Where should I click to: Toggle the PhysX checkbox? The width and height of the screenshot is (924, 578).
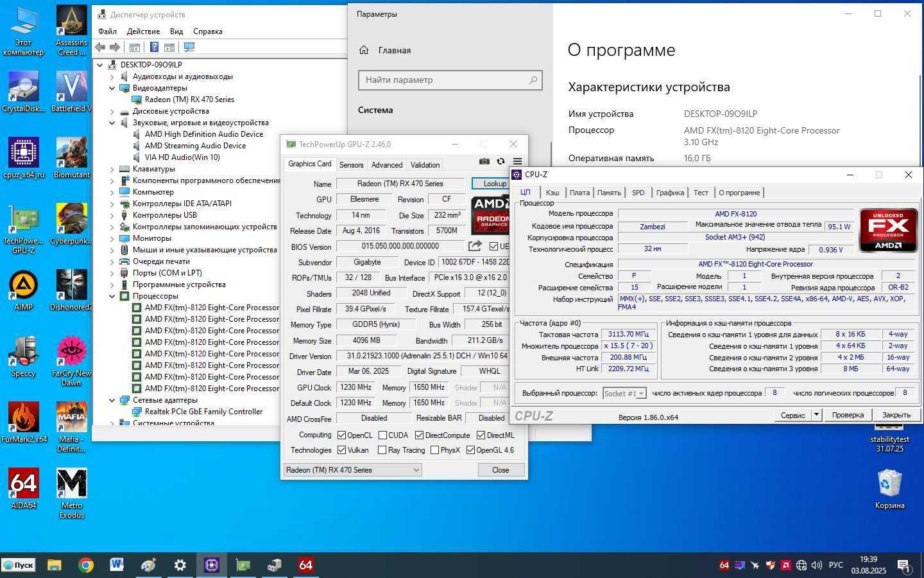pyautogui.click(x=435, y=450)
